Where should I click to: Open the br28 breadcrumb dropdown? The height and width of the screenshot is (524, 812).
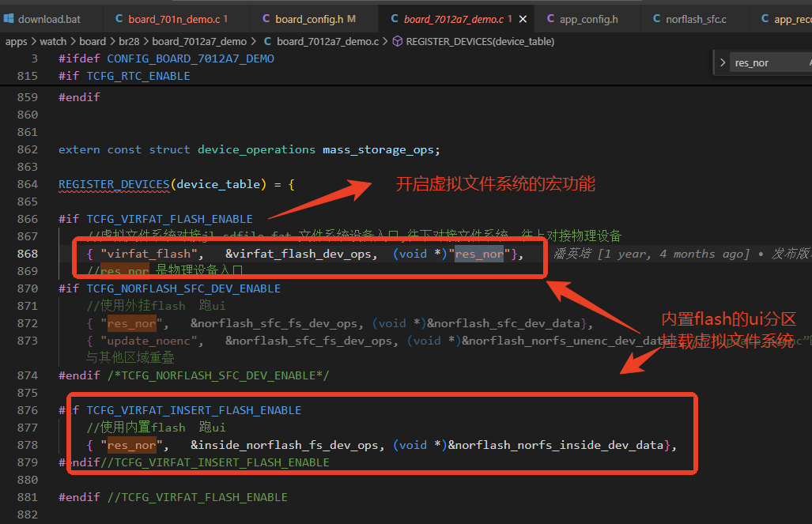tap(129, 41)
